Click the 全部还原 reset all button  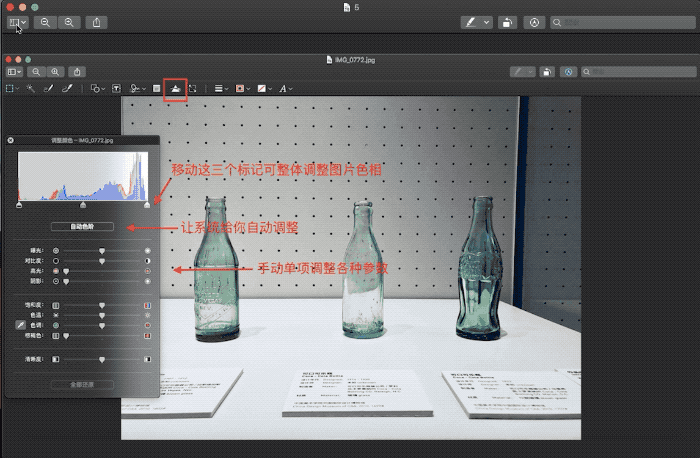click(82, 384)
